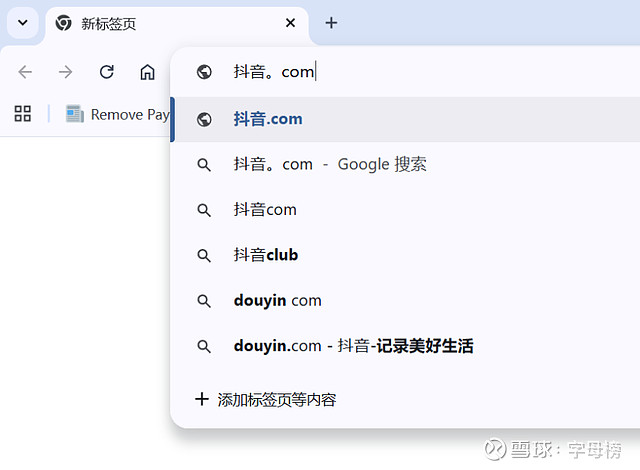Image resolution: width=640 pixels, height=470 pixels.
Task: Click magnifier icon beside Google 搜索 suggestion
Action: click(204, 165)
